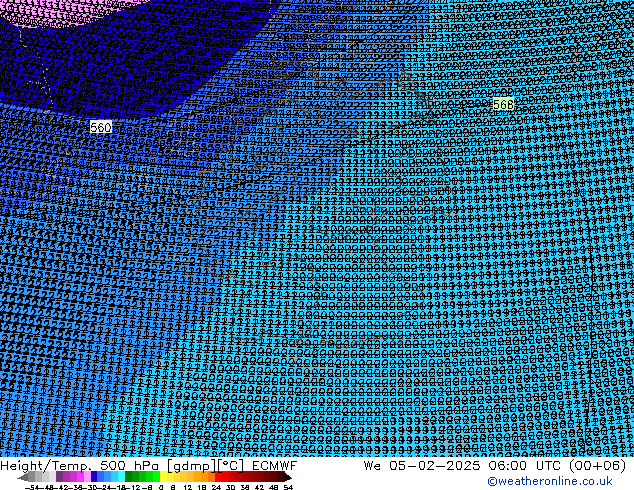
Task: Click the dark green legend swatch
Action: coord(128,476)
